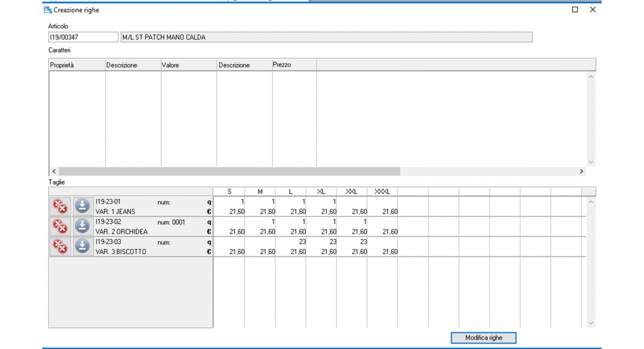644x349 pixels.
Task: Select the VAR. 3 BISCOTTO label
Action: [121, 252]
